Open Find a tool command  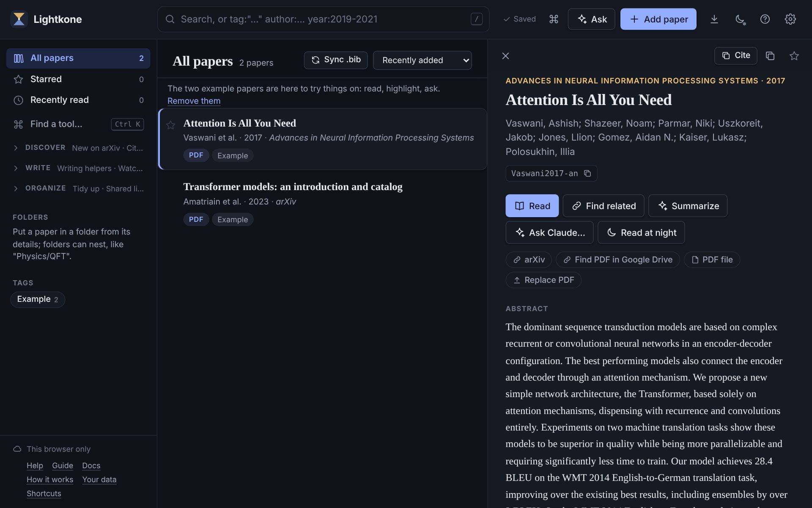(78, 124)
